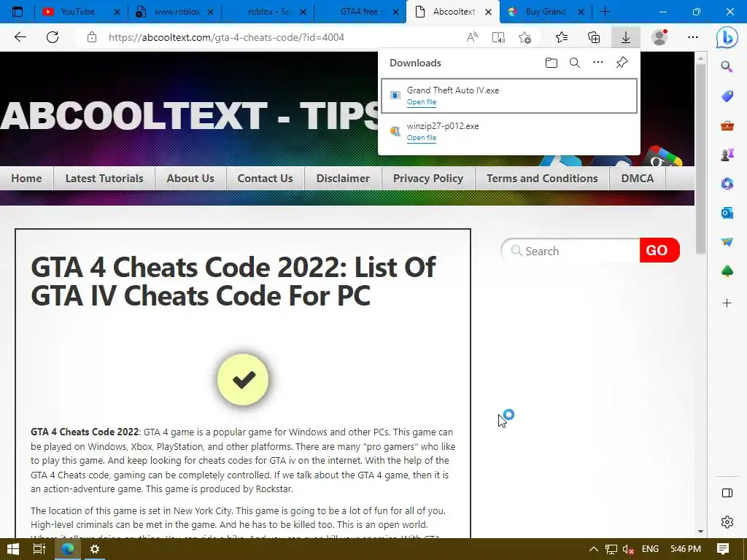This screenshot has height=560, width=747.
Task: Close the Abcooltext tab
Action: (488, 12)
